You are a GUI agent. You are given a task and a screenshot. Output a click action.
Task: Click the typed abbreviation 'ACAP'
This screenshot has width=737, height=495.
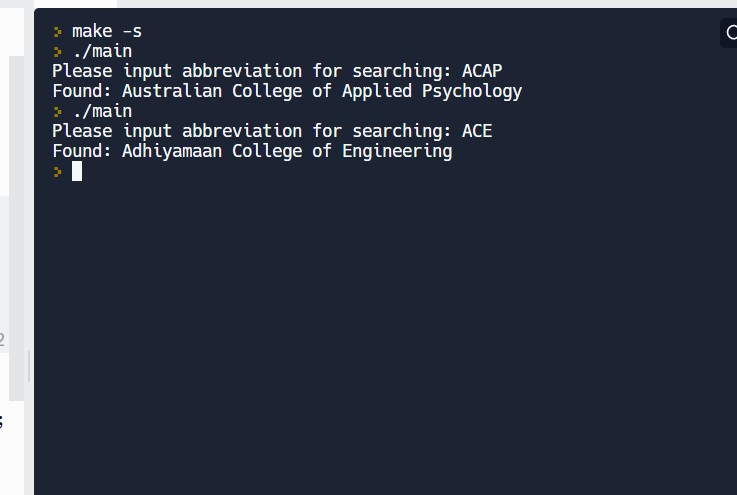[482, 72]
